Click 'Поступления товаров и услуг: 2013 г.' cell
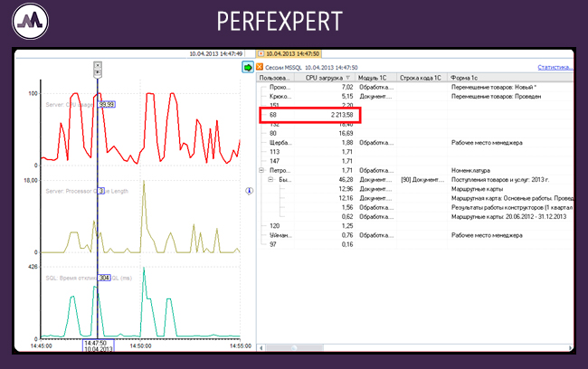588x369 pixels. click(500, 180)
